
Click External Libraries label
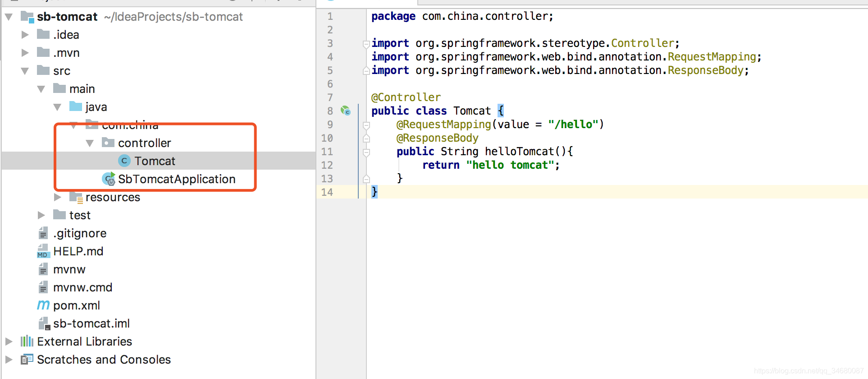pos(85,342)
